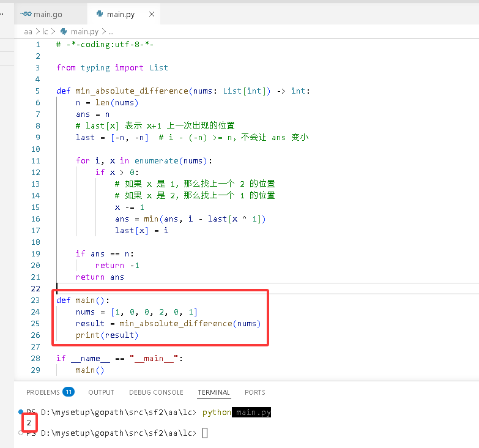Open the PORTS panel tab
This screenshot has width=479, height=448.
tap(255, 392)
